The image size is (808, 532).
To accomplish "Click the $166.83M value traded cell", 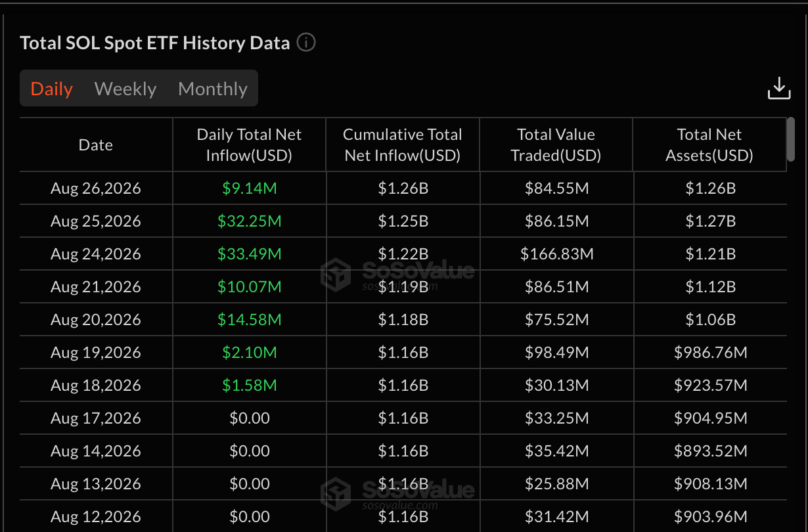I will 556,254.
